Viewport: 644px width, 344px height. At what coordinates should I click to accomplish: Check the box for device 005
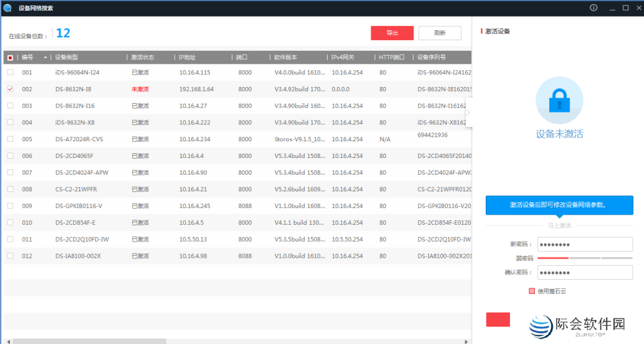[10, 139]
